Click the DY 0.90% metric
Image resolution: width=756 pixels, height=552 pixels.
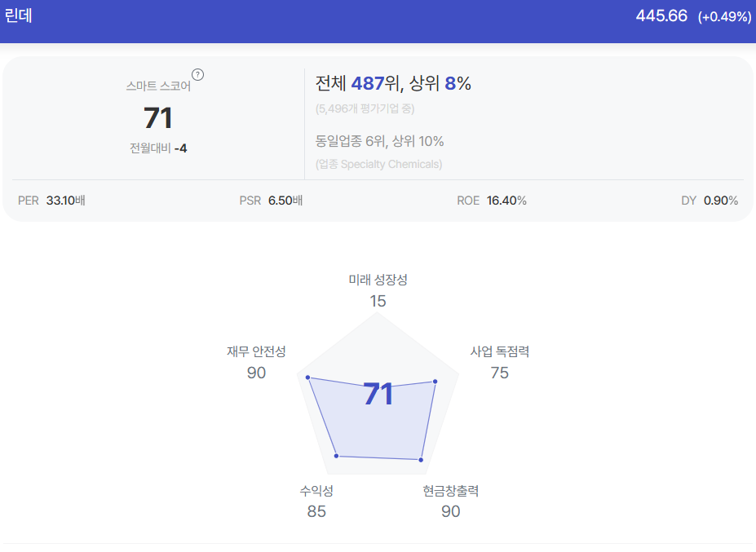(710, 201)
